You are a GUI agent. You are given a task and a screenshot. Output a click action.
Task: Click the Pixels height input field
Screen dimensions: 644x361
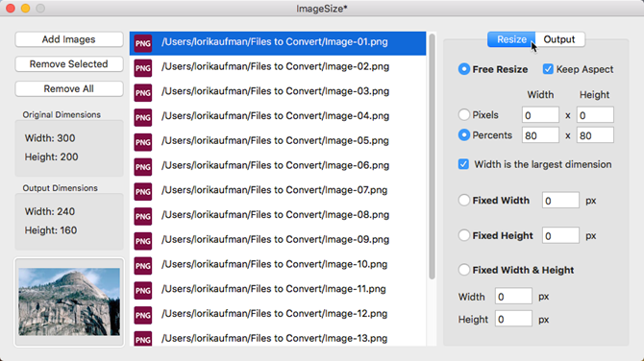click(595, 115)
